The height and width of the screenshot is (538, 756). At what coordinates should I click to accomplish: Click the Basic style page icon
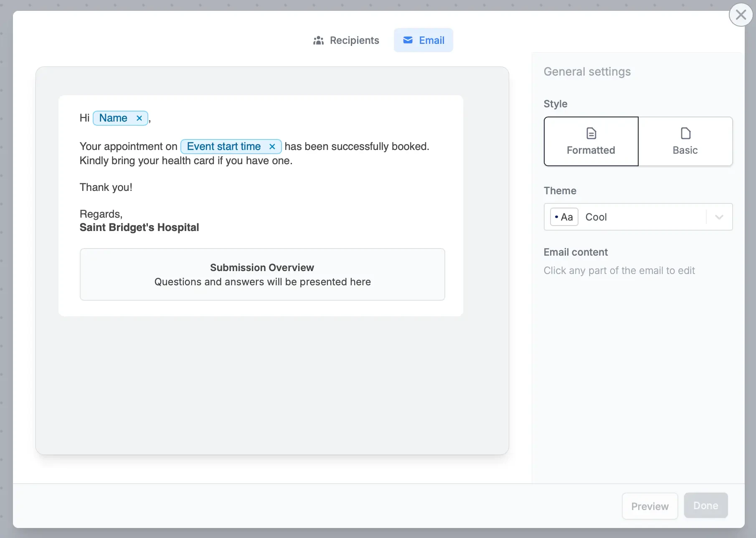coord(685,133)
